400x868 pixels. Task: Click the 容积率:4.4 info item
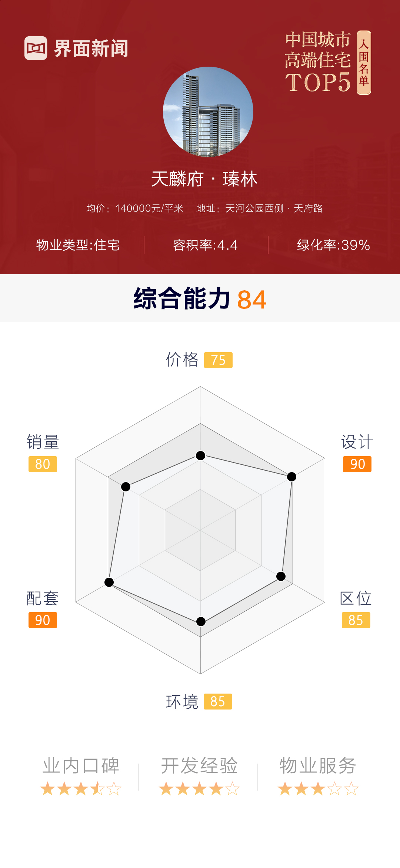(205, 245)
